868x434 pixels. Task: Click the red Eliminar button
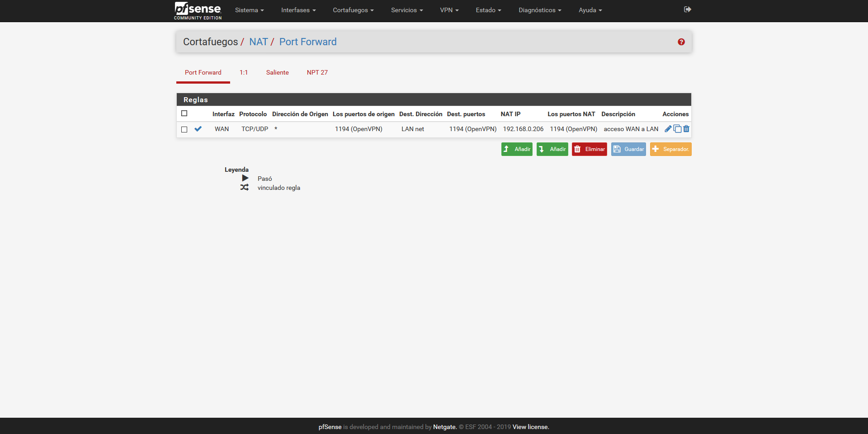tap(589, 149)
